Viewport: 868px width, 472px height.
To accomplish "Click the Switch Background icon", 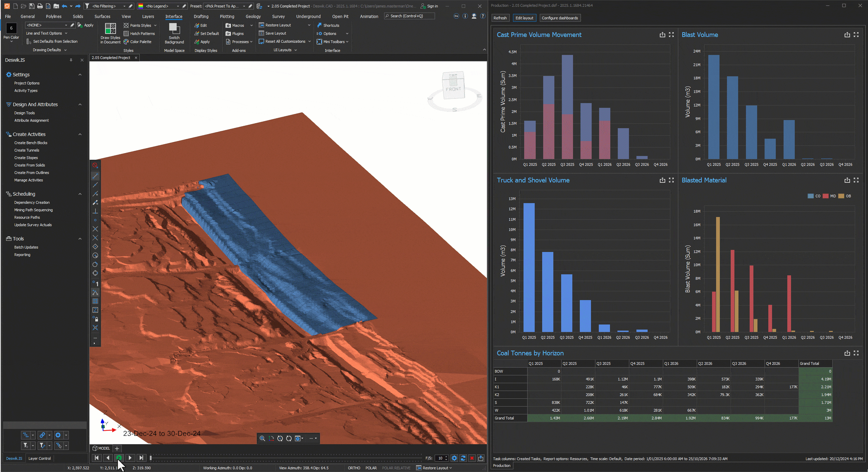I will tap(174, 28).
